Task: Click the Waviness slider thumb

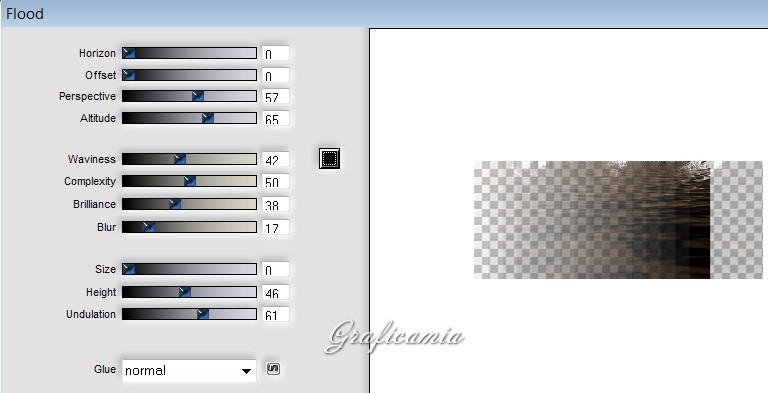Action: pyautogui.click(x=180, y=159)
